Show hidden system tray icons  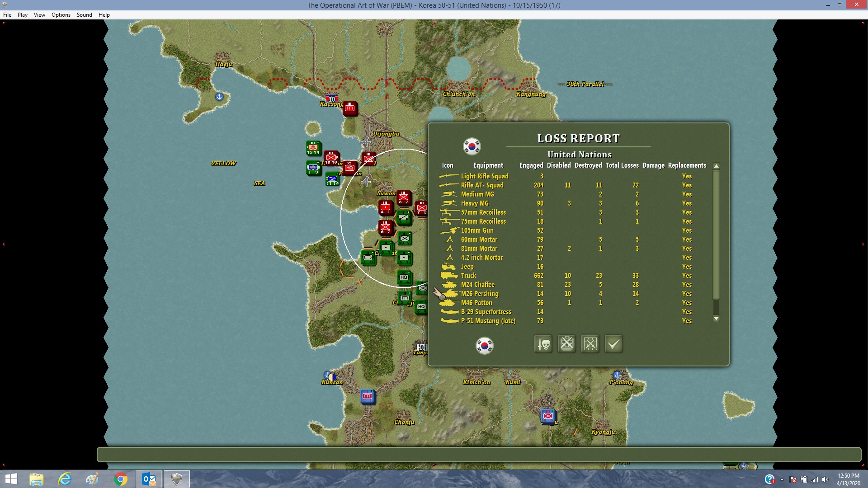pyautogui.click(x=782, y=479)
